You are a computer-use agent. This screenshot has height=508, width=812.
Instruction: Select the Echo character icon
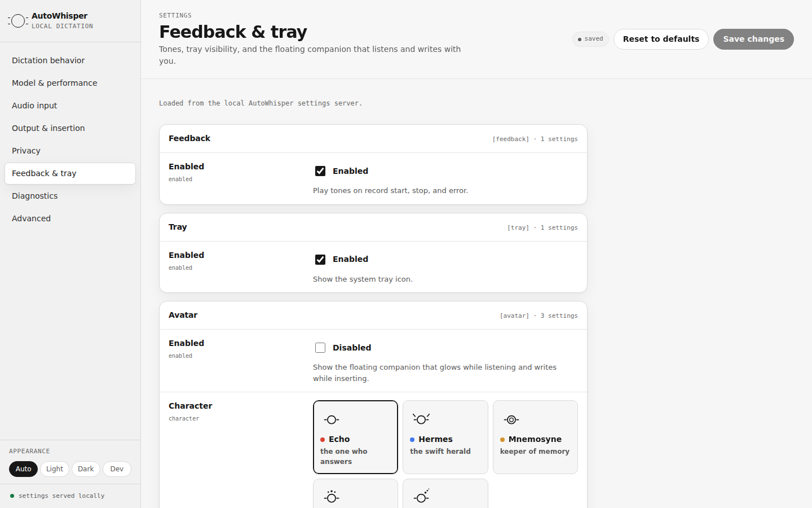pos(332,419)
